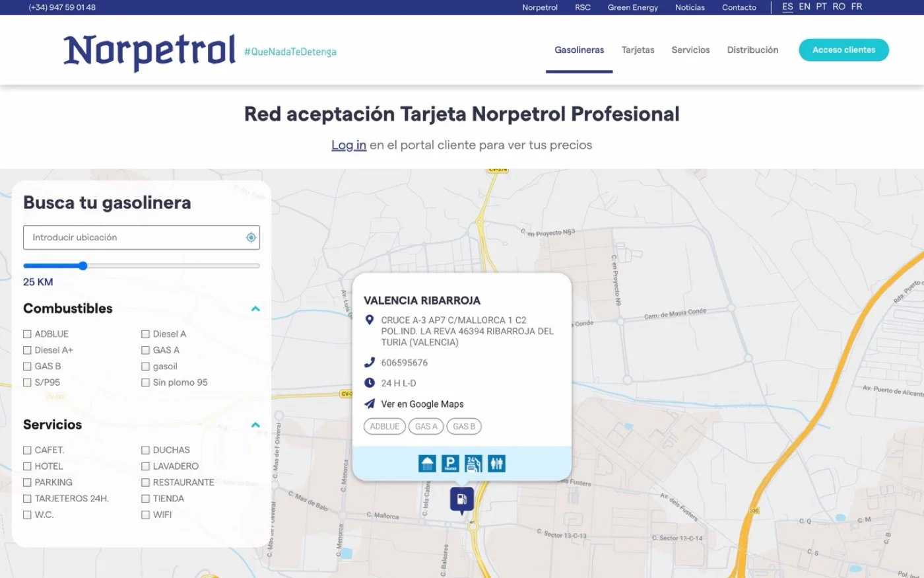924x578 pixels.
Task: Switch language to FR
Action: (x=857, y=7)
